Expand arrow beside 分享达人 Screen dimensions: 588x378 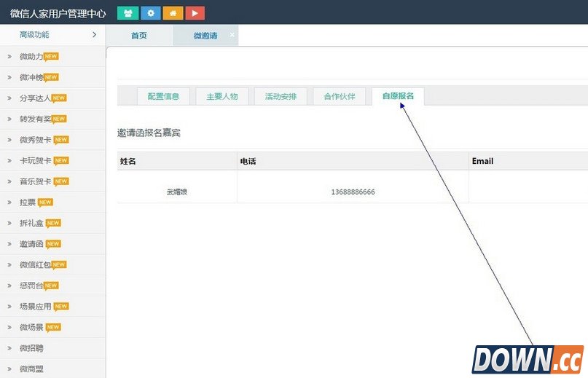click(x=9, y=98)
